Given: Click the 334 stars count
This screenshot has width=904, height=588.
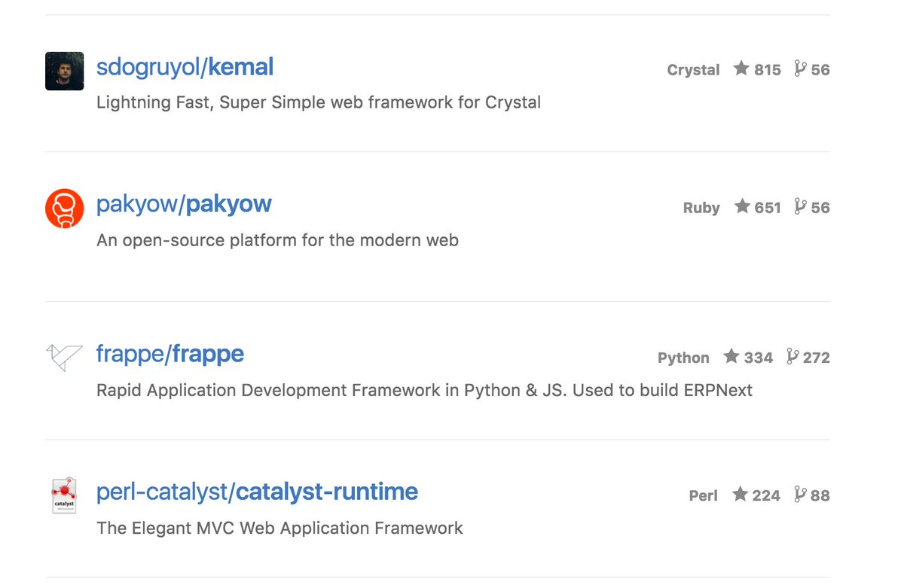Looking at the screenshot, I should tap(759, 358).
